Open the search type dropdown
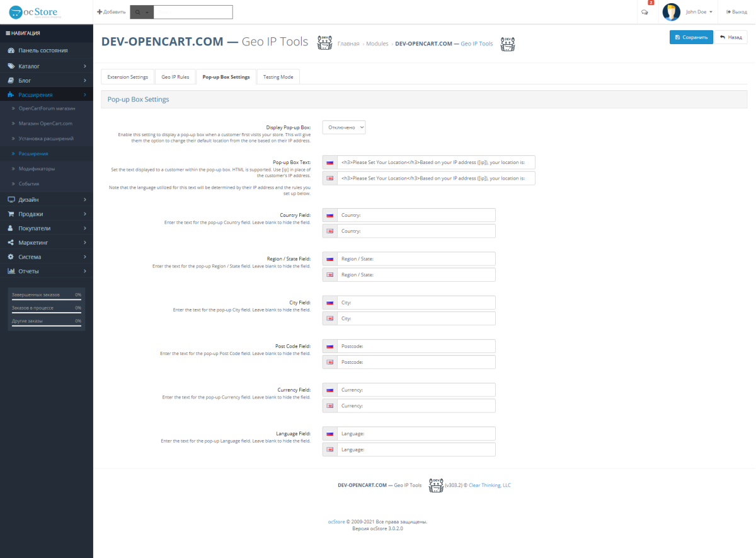Image resolution: width=756 pixels, height=558 pixels. coord(142,12)
